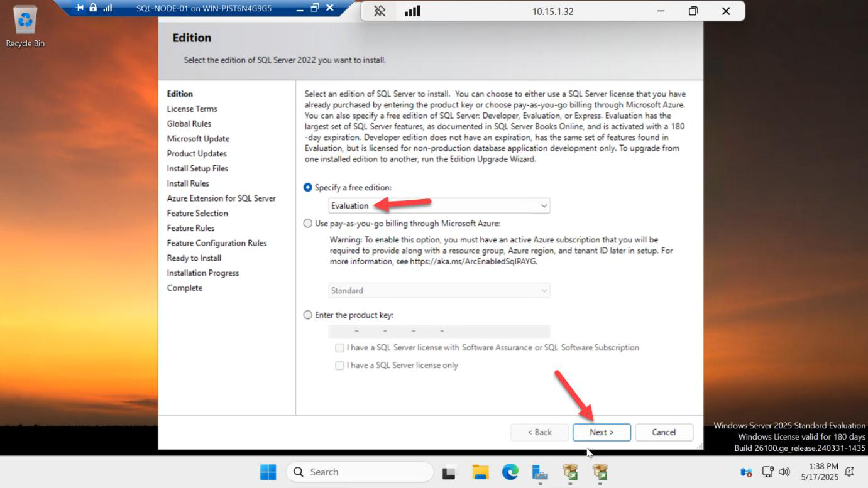This screenshot has width=868, height=488.
Task: Open File Explorer from the taskbar
Action: tap(480, 472)
